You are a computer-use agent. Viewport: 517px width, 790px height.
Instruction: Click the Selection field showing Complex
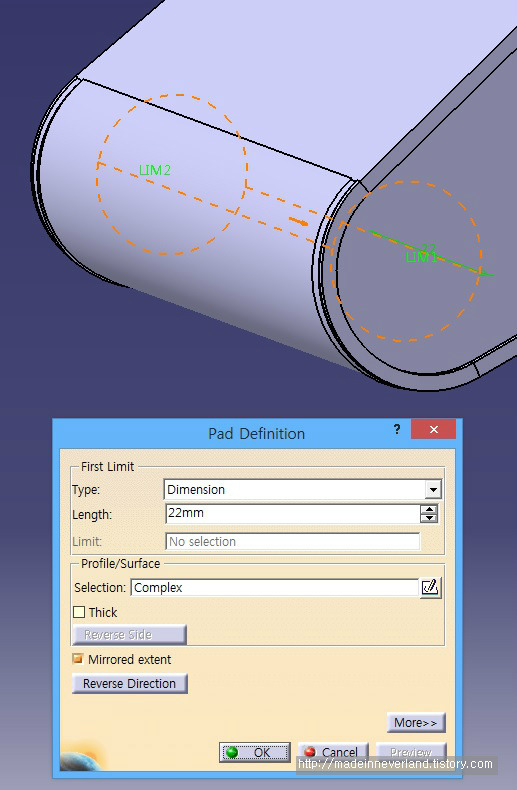click(x=275, y=587)
